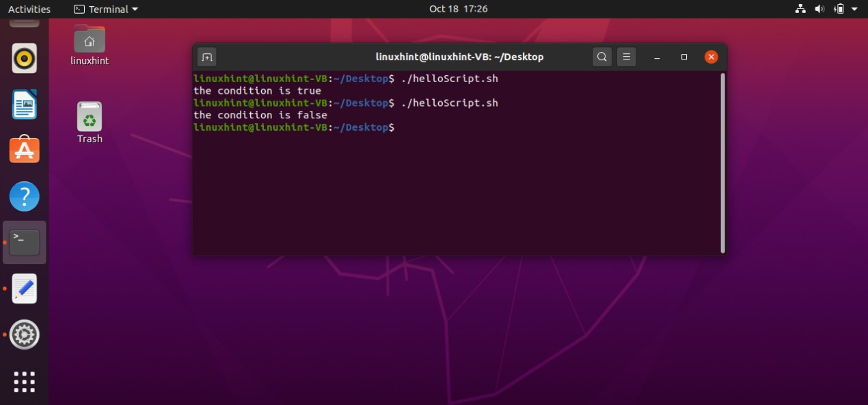
Task: Open the system status menu arrow
Action: coord(855,9)
